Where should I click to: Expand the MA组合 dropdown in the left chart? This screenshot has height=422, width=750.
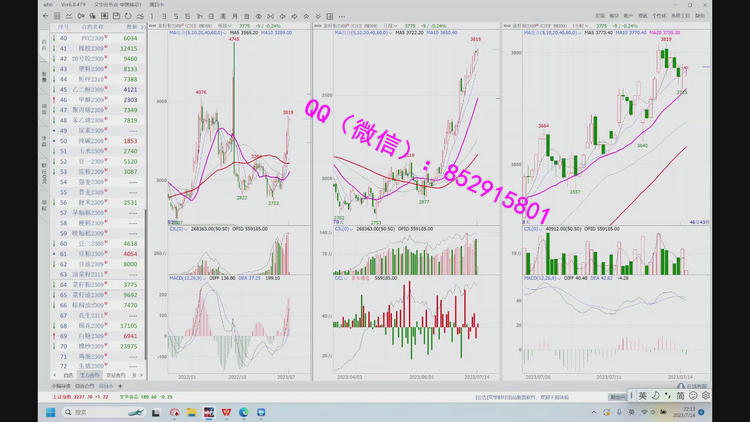[x=172, y=33]
